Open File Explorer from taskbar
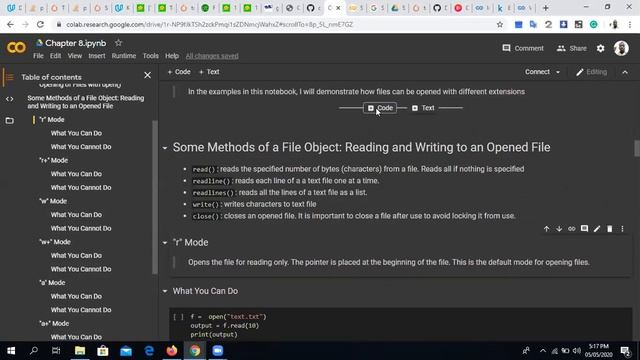640x360 pixels. click(x=80, y=351)
